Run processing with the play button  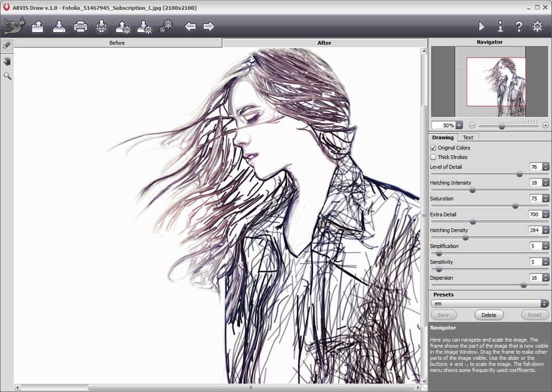point(481,26)
